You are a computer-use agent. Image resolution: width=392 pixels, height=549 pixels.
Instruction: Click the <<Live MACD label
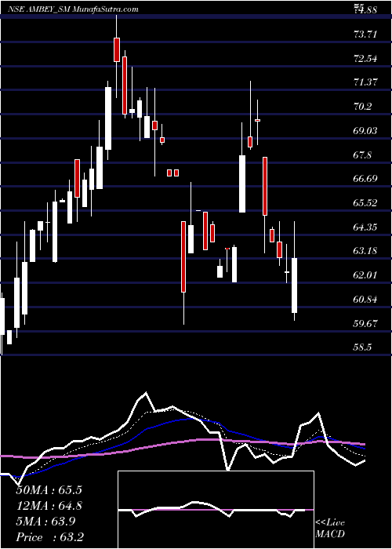pos(330,528)
